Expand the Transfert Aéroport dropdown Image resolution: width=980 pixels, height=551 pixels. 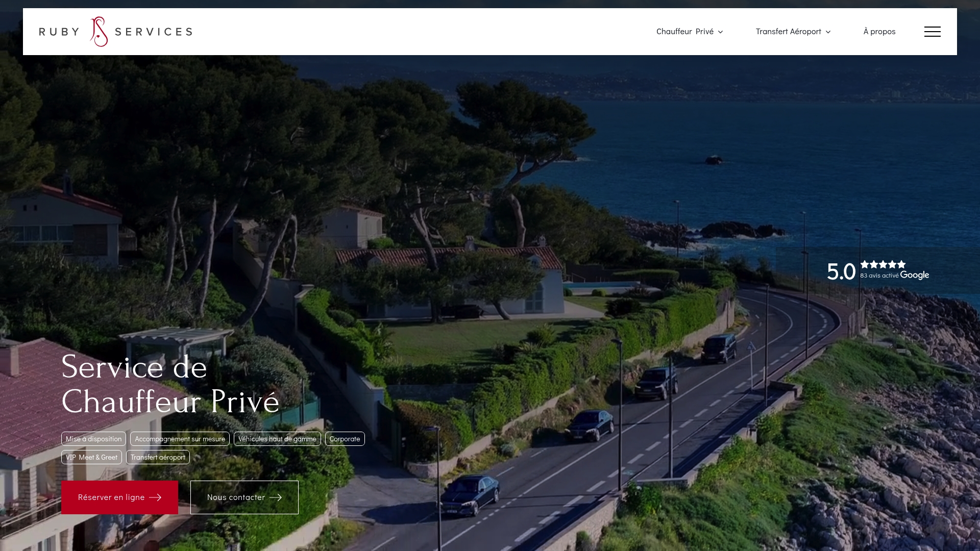(793, 32)
